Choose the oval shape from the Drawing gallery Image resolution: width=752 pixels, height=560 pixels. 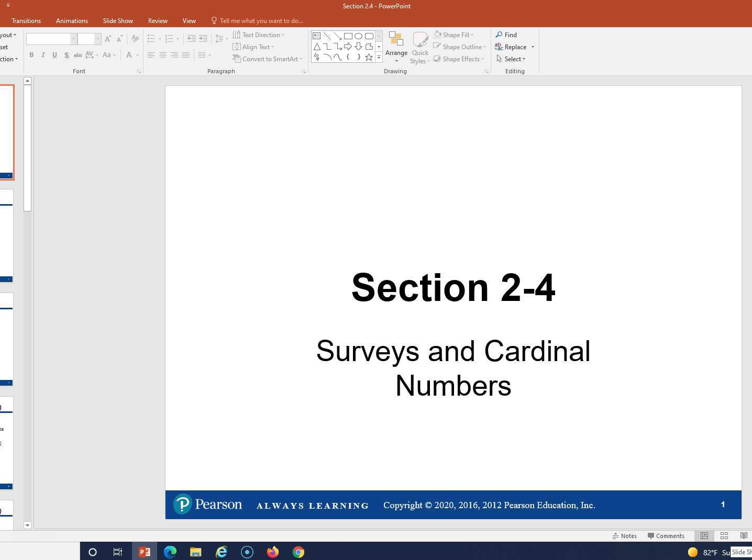pos(358,36)
